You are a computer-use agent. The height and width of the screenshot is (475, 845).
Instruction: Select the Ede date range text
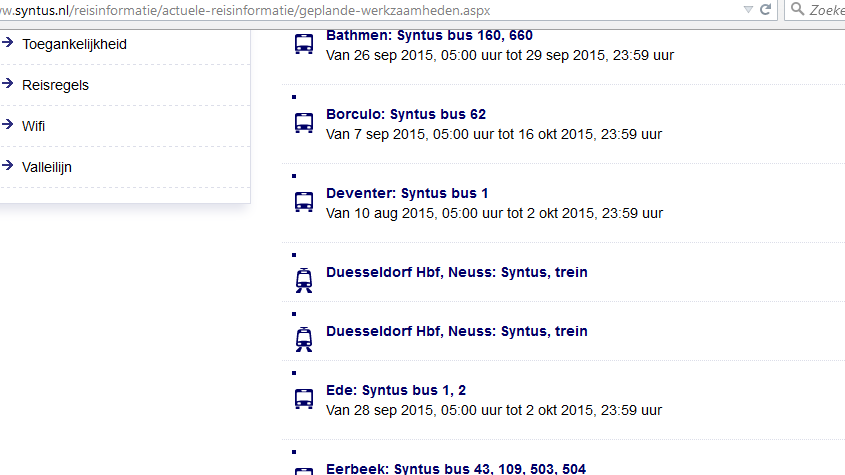pyautogui.click(x=494, y=410)
